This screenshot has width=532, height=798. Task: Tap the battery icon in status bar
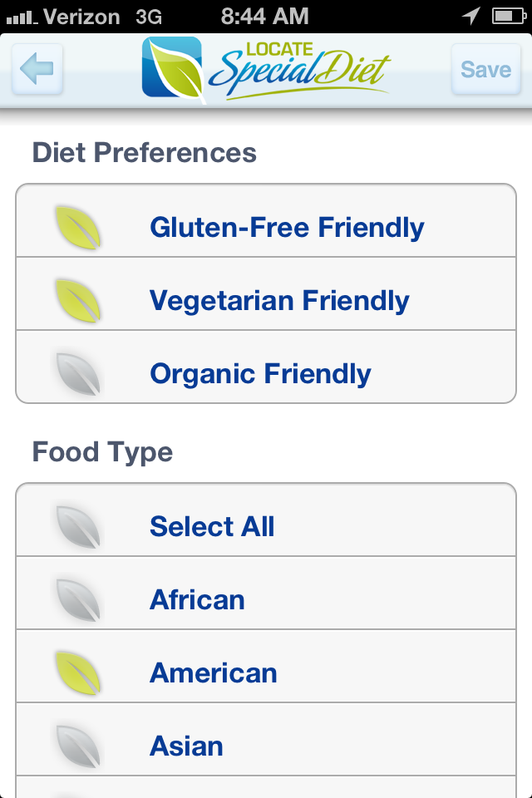[x=507, y=16]
